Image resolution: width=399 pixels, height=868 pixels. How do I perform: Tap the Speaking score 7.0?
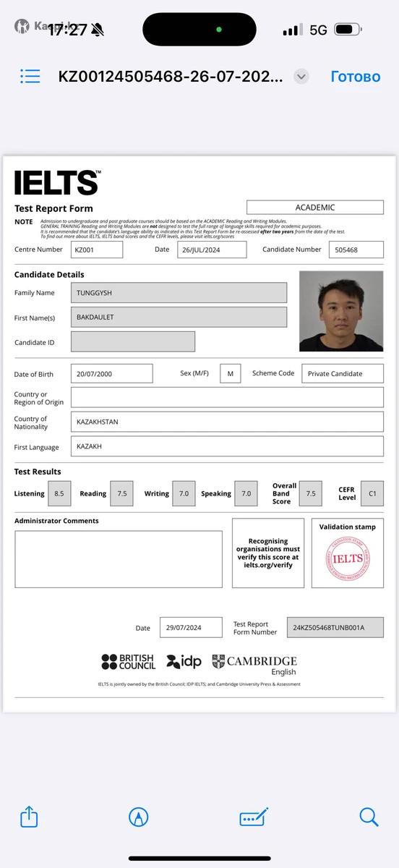(246, 493)
